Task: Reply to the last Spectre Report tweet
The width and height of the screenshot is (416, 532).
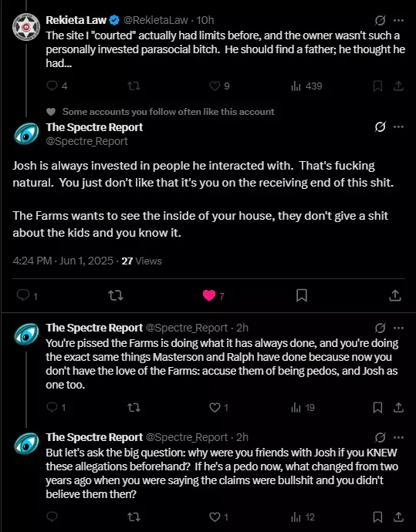Action: click(x=52, y=517)
